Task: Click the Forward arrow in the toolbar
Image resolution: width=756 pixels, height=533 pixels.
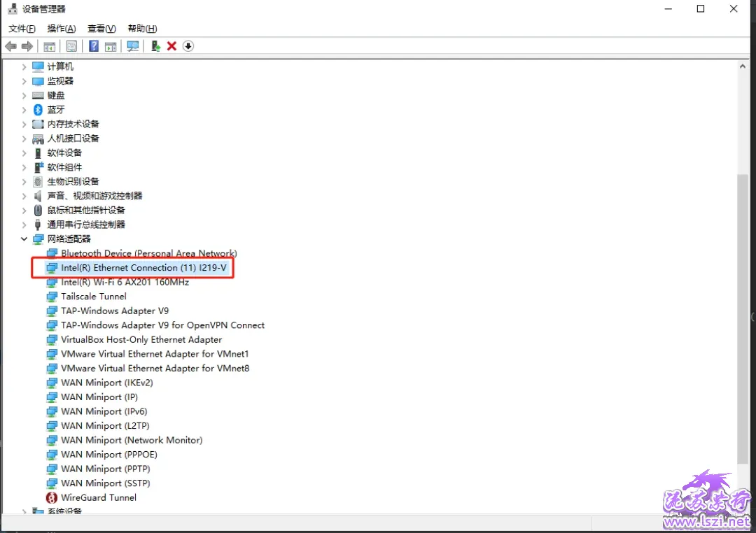Action: (27, 46)
